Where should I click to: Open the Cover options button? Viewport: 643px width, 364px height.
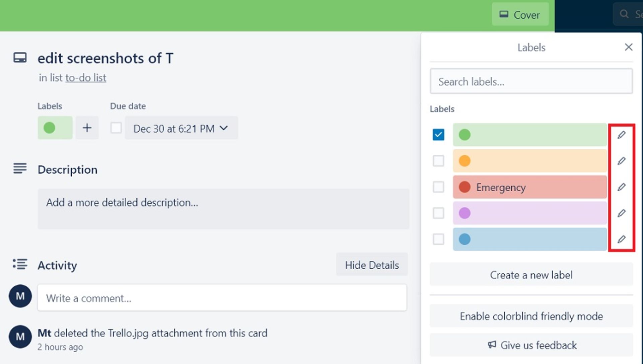[520, 15]
